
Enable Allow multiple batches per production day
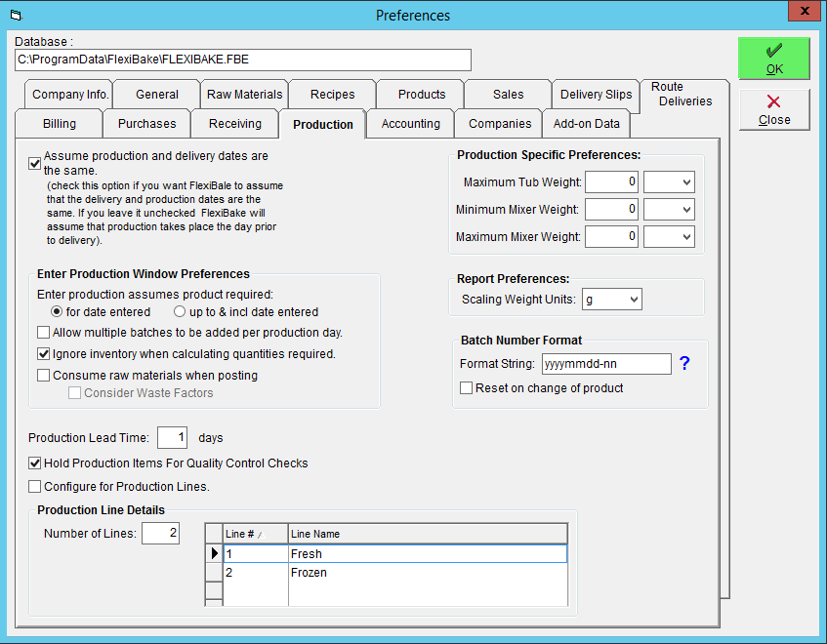point(44,333)
